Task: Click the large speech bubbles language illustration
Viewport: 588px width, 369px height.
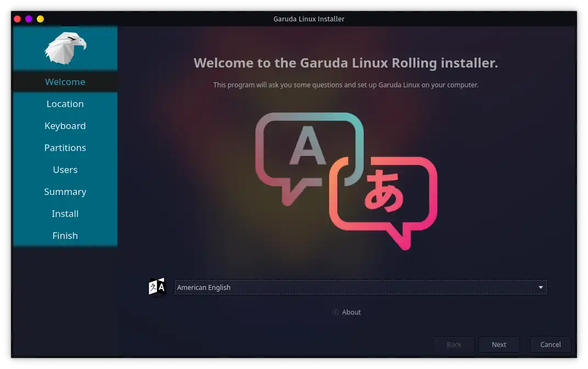Action: tap(346, 181)
